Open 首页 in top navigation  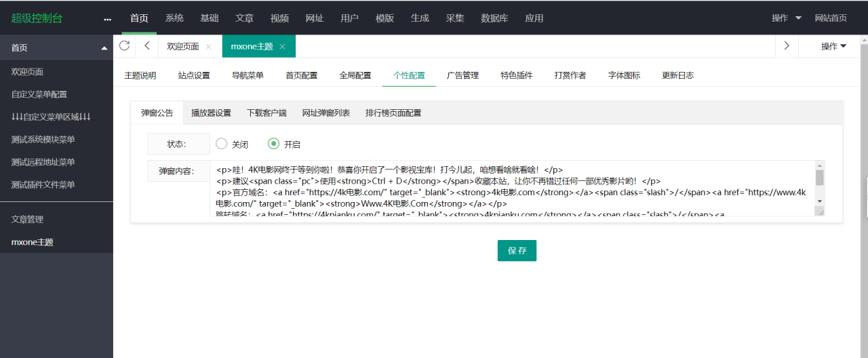139,18
